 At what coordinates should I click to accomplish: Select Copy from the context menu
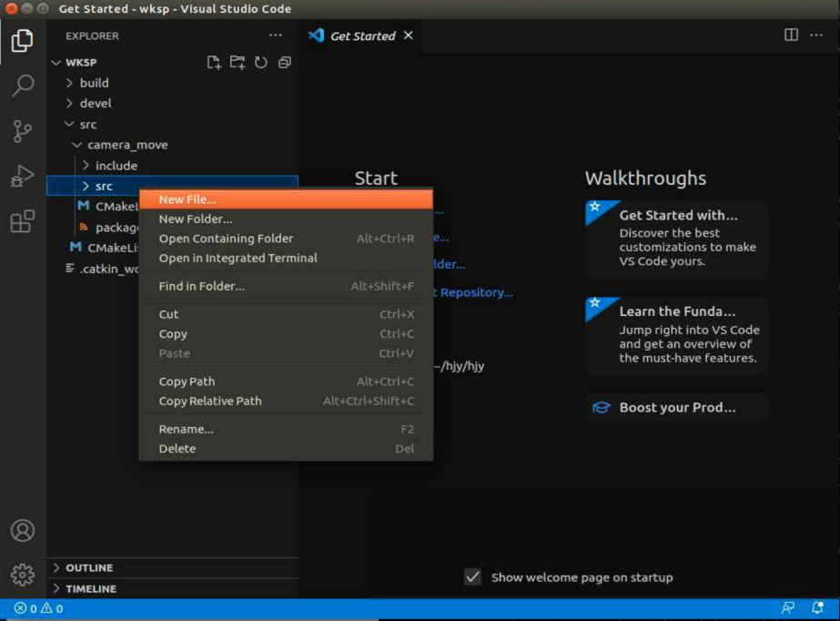pos(286,334)
